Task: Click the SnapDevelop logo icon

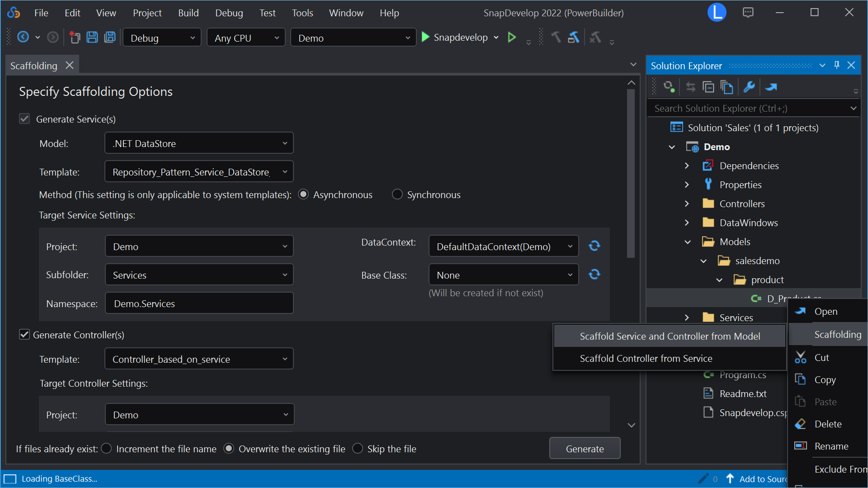Action: click(x=14, y=13)
